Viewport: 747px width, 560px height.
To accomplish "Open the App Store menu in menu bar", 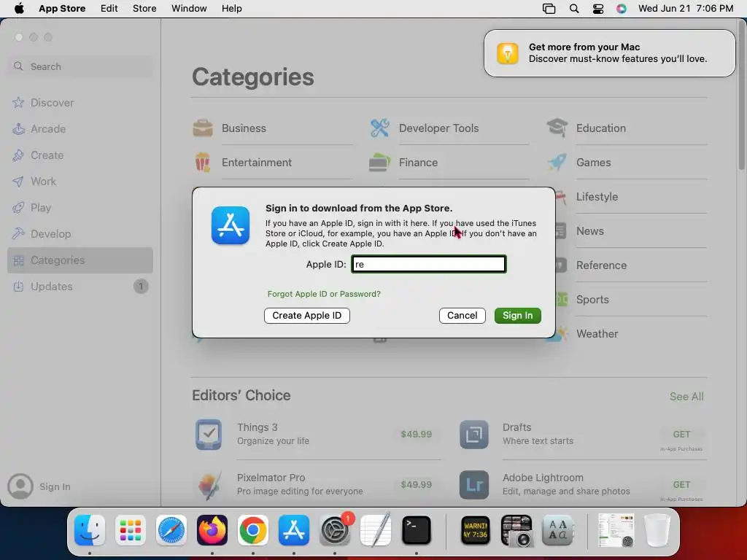I will (x=62, y=8).
